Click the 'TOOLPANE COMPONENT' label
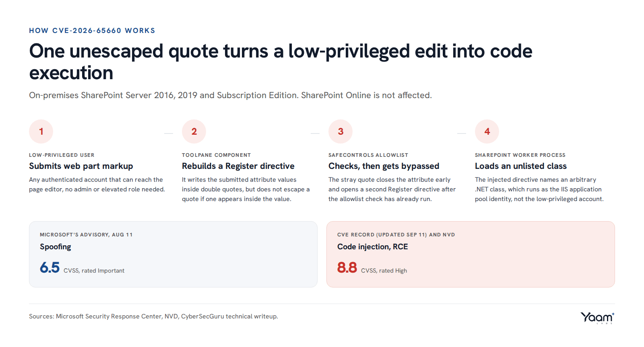 click(216, 155)
